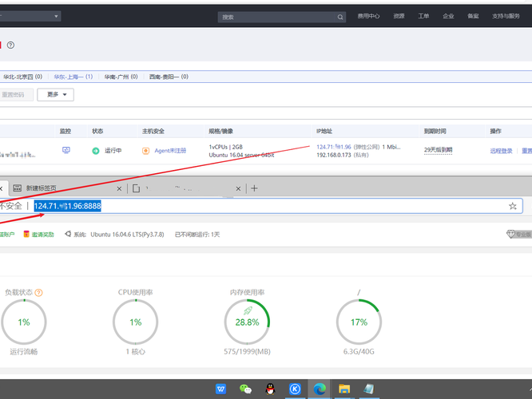Screen dimensions: 532x399
Task: Select the 华北-北京四 (0) region tab
Action: 22,77
